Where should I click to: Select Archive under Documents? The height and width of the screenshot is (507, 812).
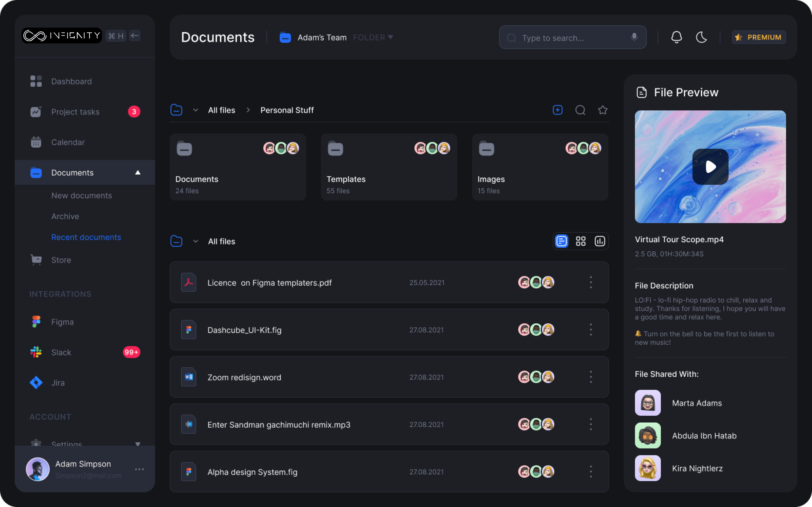click(65, 216)
